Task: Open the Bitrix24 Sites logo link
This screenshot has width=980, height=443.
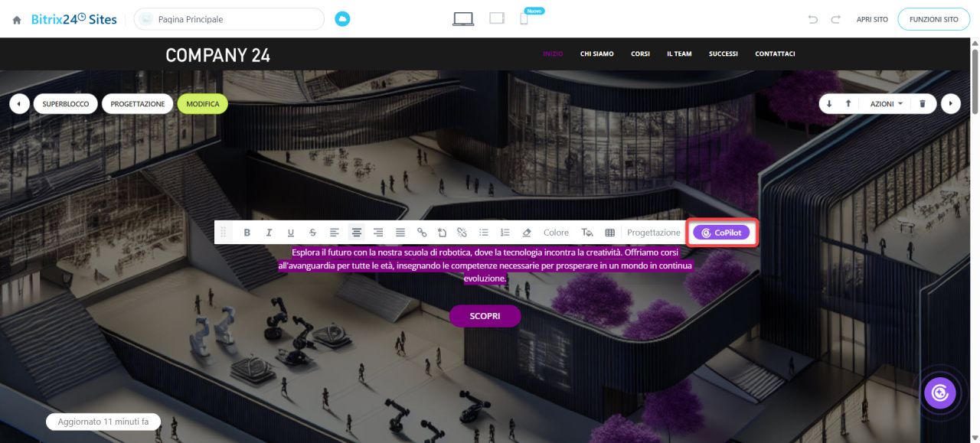Action: click(x=73, y=19)
